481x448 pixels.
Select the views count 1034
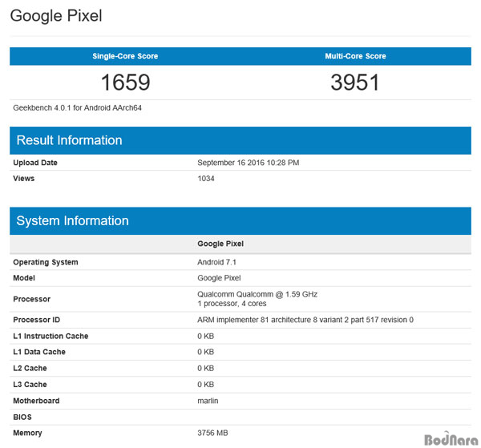point(206,179)
